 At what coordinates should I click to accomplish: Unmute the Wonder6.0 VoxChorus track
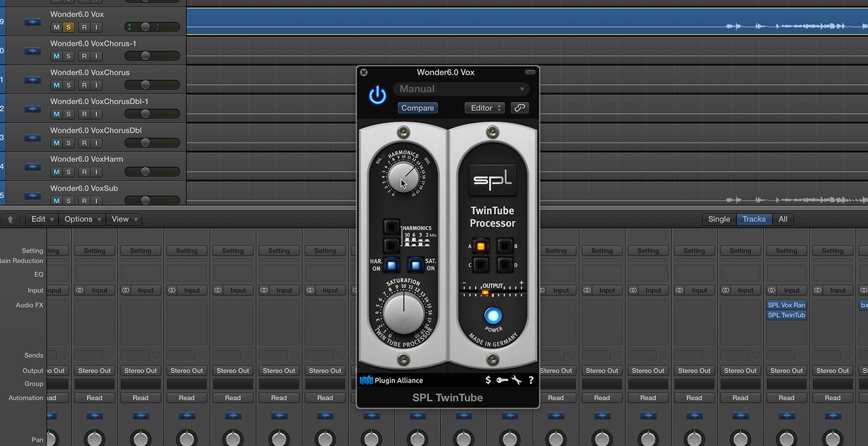pos(56,85)
